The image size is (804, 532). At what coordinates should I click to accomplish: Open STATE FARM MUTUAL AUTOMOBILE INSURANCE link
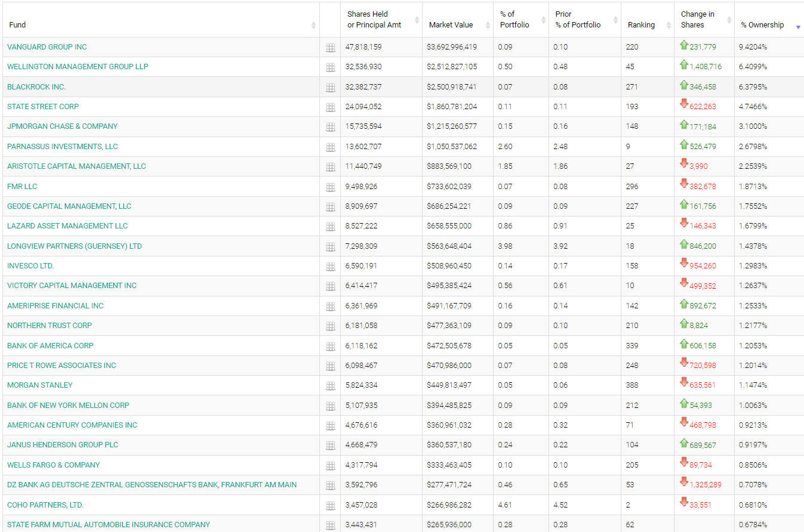tap(109, 525)
